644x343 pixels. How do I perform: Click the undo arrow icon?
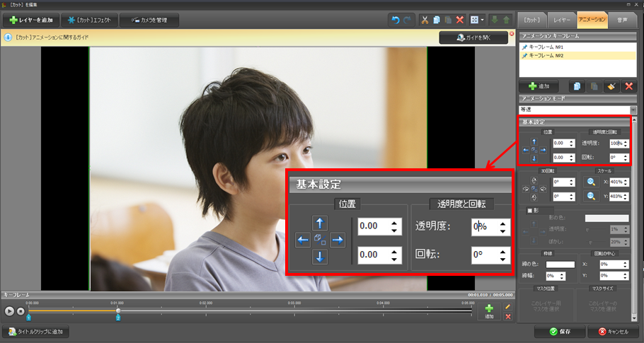click(395, 20)
